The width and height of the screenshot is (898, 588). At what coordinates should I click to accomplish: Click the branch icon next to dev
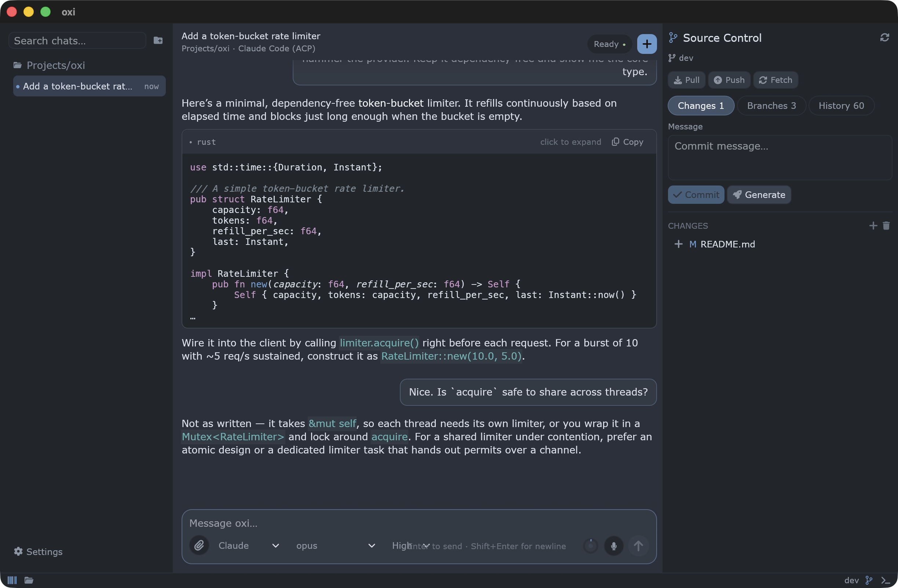[672, 58]
